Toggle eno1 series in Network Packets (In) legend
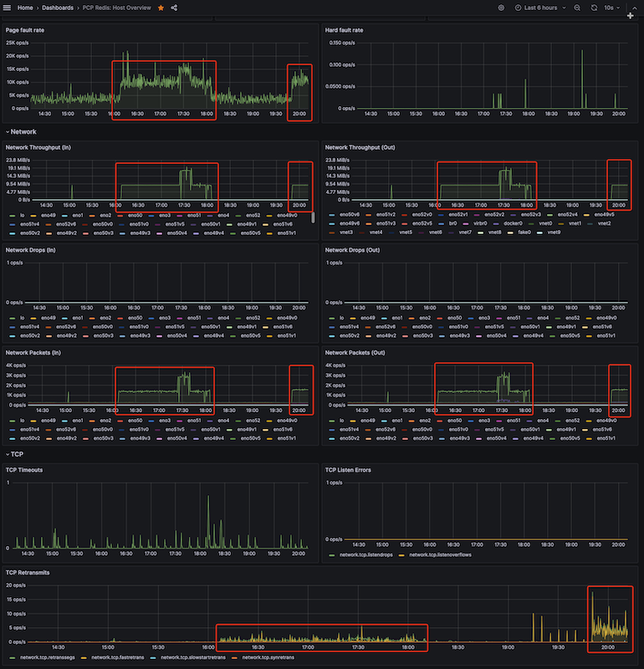This screenshot has width=644, height=669. pyautogui.click(x=77, y=421)
